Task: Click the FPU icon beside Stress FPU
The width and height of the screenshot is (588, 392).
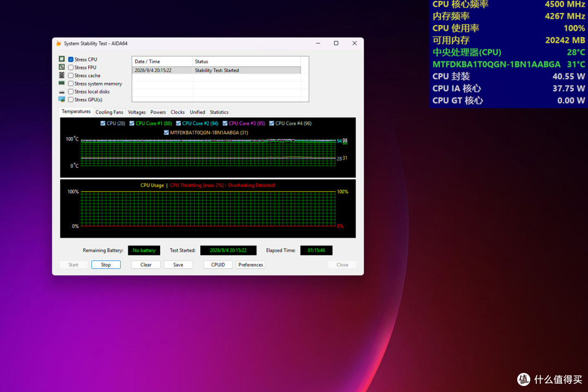Action: pyautogui.click(x=62, y=67)
